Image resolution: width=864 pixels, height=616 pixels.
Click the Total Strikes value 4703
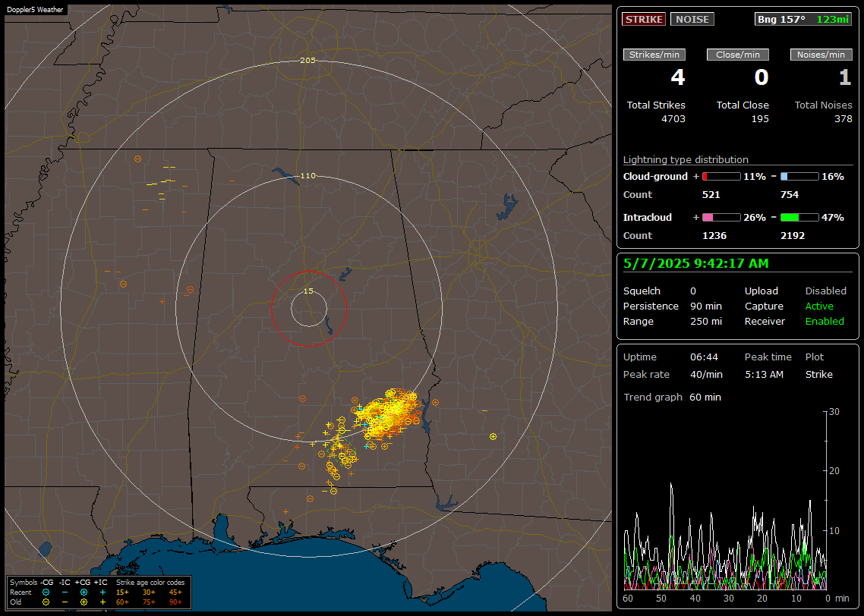[x=673, y=119]
